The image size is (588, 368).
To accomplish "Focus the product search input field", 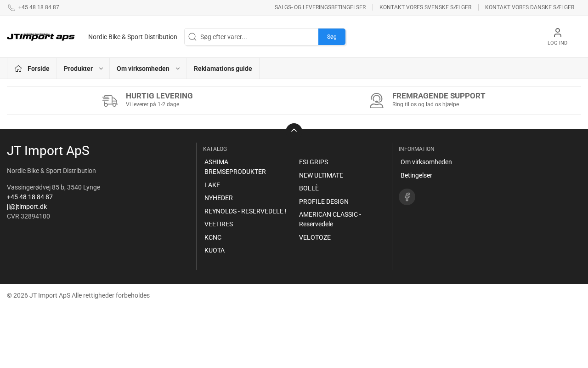I will [x=257, y=37].
